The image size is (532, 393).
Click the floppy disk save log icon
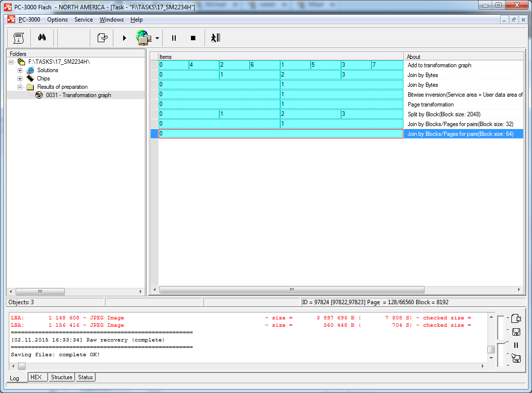[516, 332]
